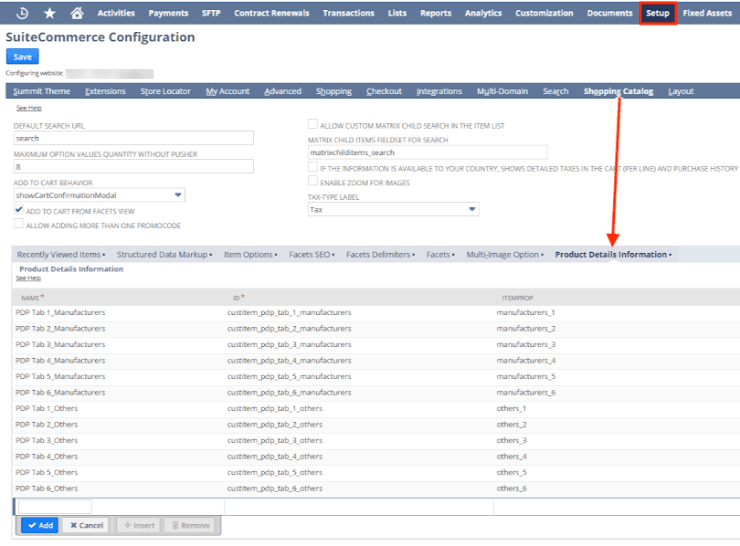Open Structured Data Markup subtab
Screen dimensions: 740x546
click(x=164, y=255)
